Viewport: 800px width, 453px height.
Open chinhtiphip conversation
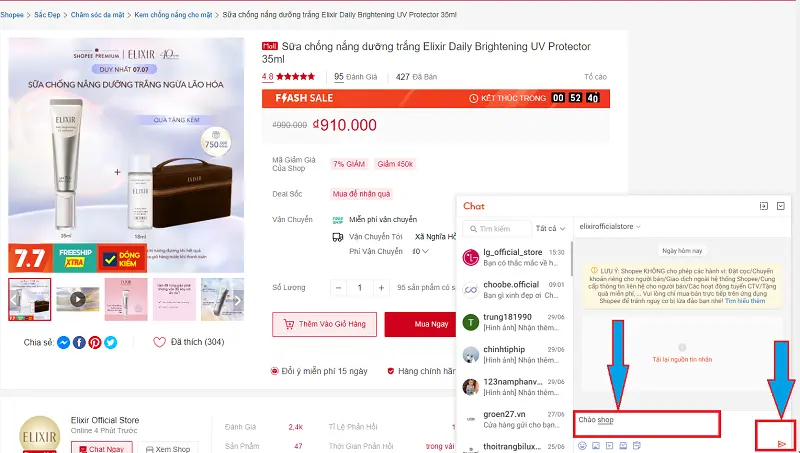pos(514,355)
